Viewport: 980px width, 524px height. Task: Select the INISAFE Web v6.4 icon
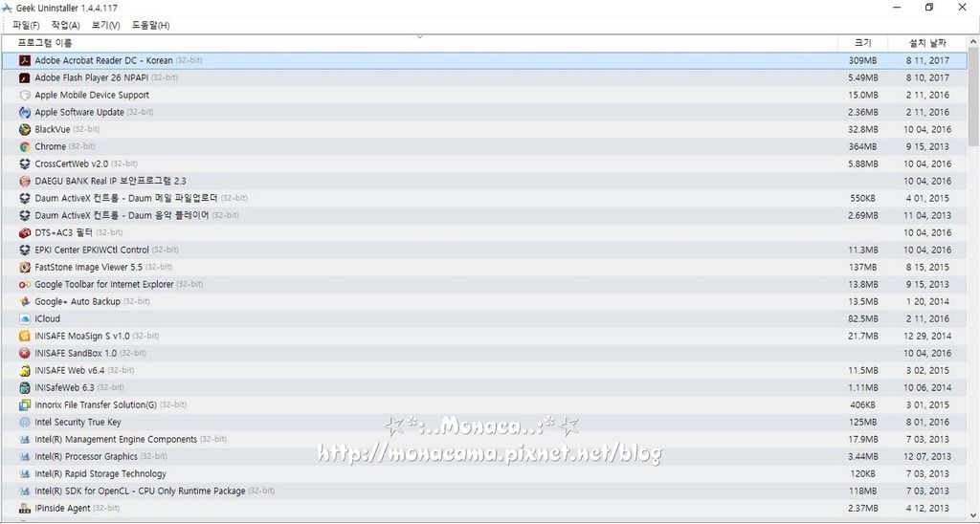click(x=24, y=370)
